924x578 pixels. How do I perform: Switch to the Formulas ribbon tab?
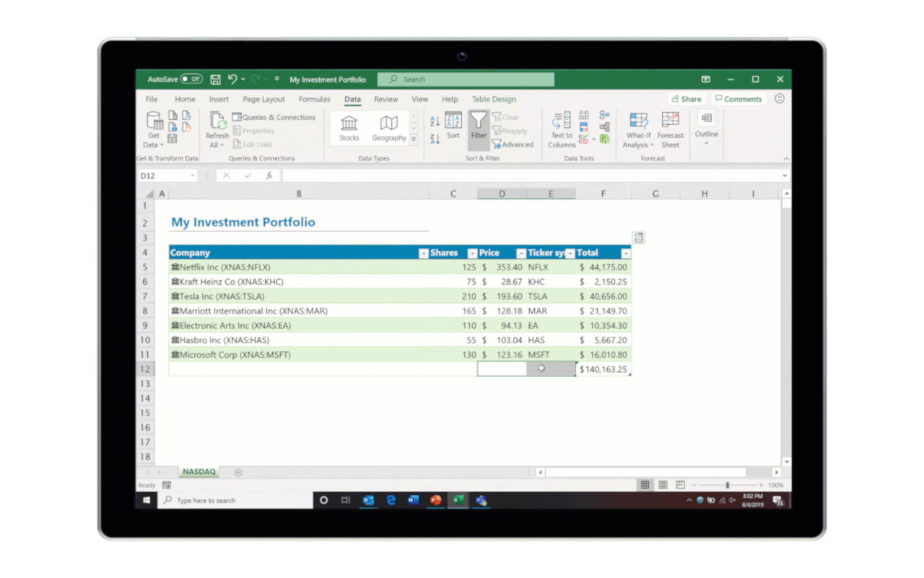pyautogui.click(x=314, y=99)
